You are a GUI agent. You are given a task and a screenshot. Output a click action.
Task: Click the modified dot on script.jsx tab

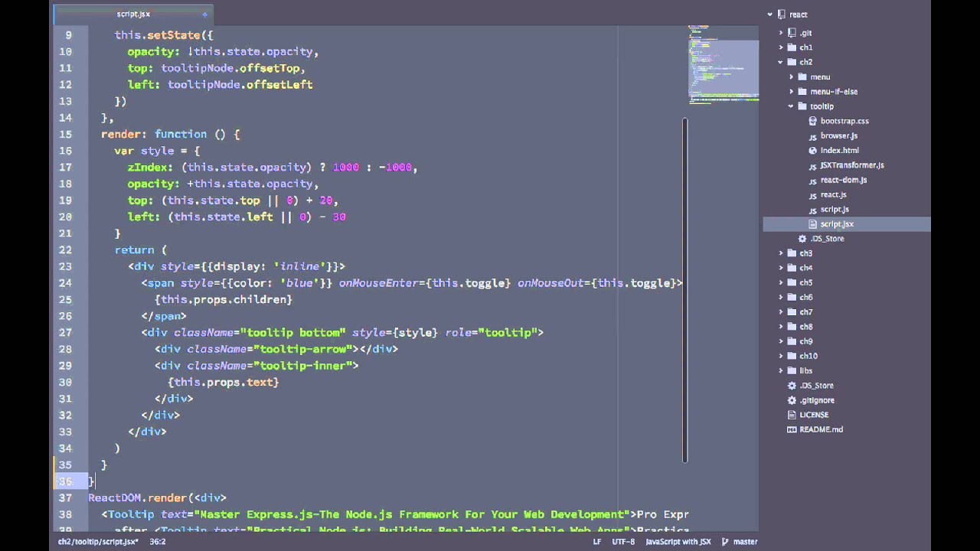coord(204,14)
